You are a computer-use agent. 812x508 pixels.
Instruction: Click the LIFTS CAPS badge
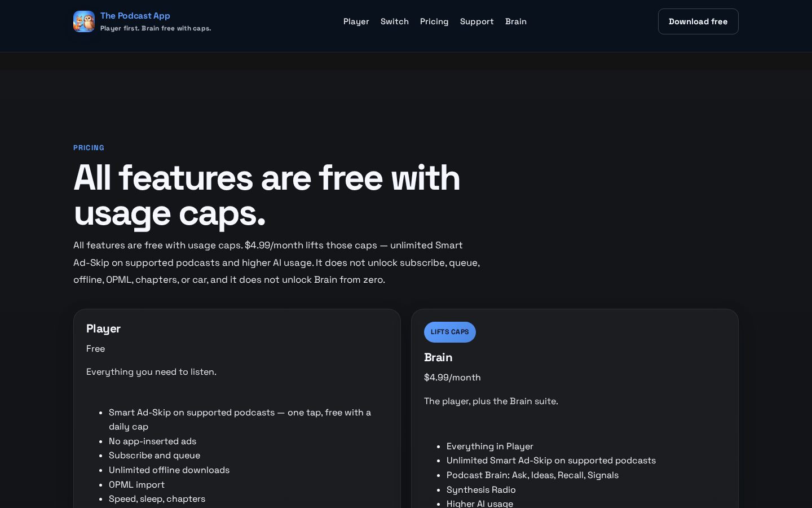450,332
